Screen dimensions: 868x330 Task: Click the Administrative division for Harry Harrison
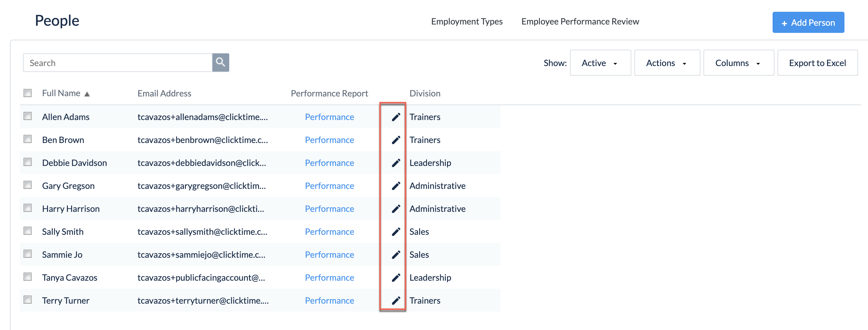click(437, 209)
